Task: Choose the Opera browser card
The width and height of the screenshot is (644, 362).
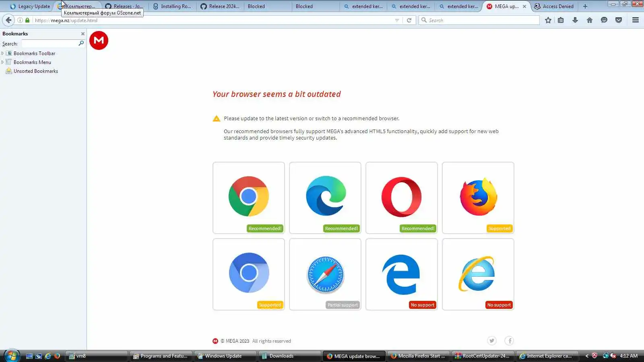Action: 402,198
